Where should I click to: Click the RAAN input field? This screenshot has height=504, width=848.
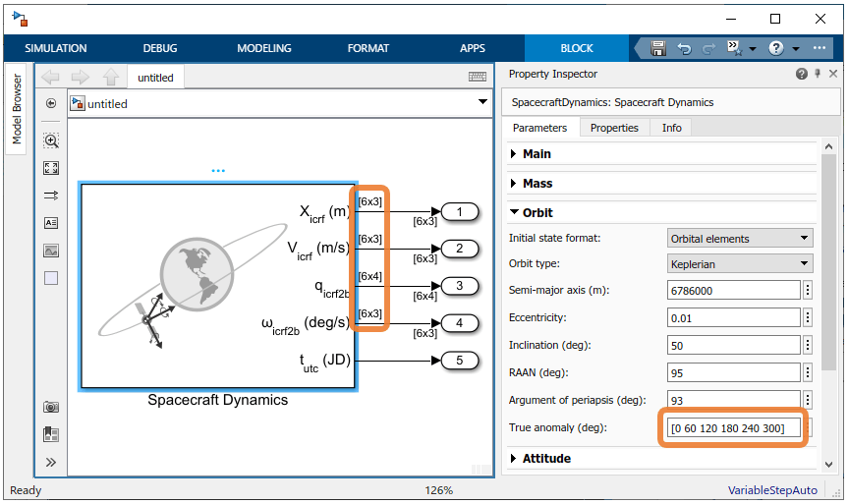tap(733, 373)
